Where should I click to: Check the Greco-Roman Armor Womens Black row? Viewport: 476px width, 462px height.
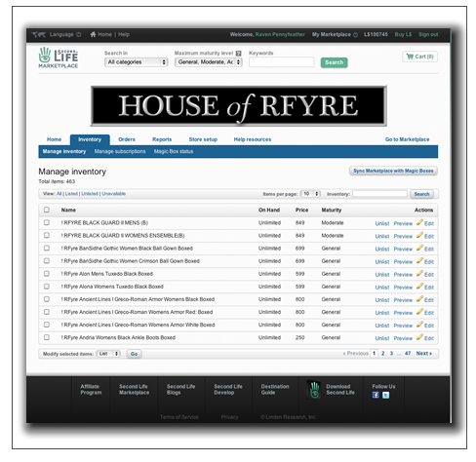coord(47,299)
